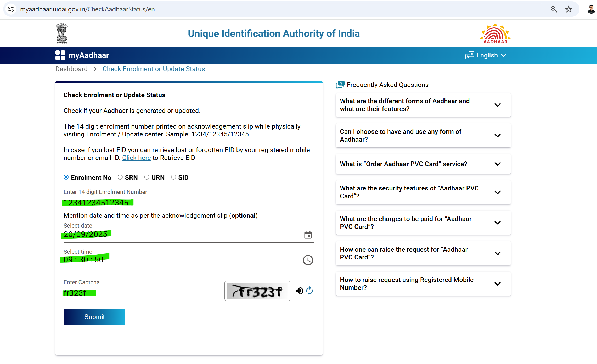The height and width of the screenshot is (364, 597).
Task: Bookmark the page with the star
Action: [568, 9]
